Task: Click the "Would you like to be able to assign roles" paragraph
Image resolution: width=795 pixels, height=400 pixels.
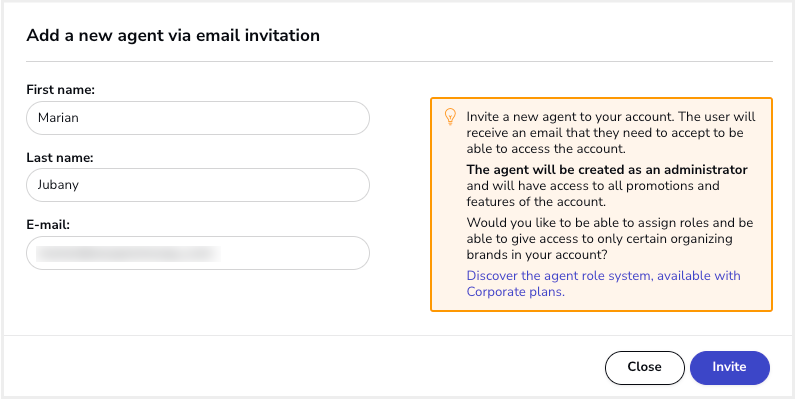Action: click(610, 238)
